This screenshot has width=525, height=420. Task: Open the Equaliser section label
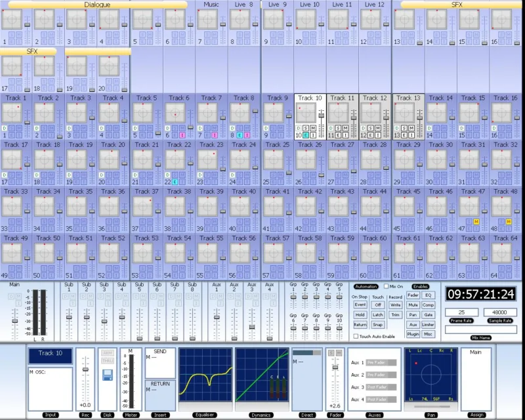point(205,415)
